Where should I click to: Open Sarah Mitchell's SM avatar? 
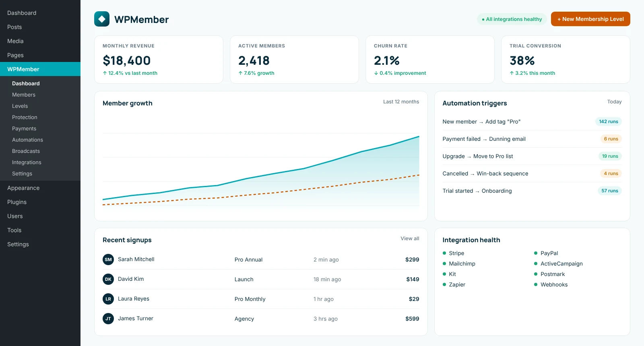[x=108, y=259]
